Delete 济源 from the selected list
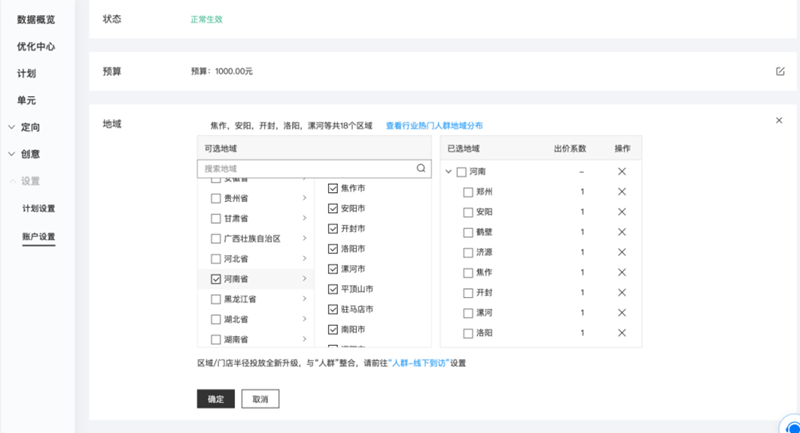The height and width of the screenshot is (433, 800). [622, 252]
